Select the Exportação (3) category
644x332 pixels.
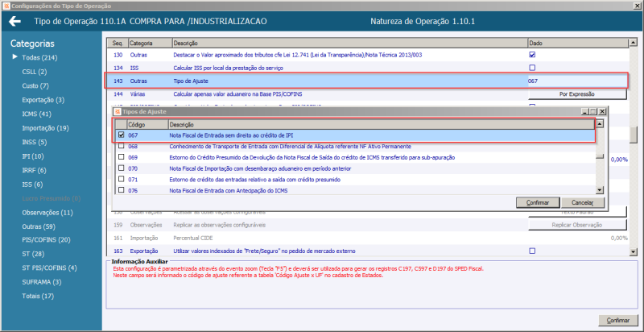(x=43, y=100)
